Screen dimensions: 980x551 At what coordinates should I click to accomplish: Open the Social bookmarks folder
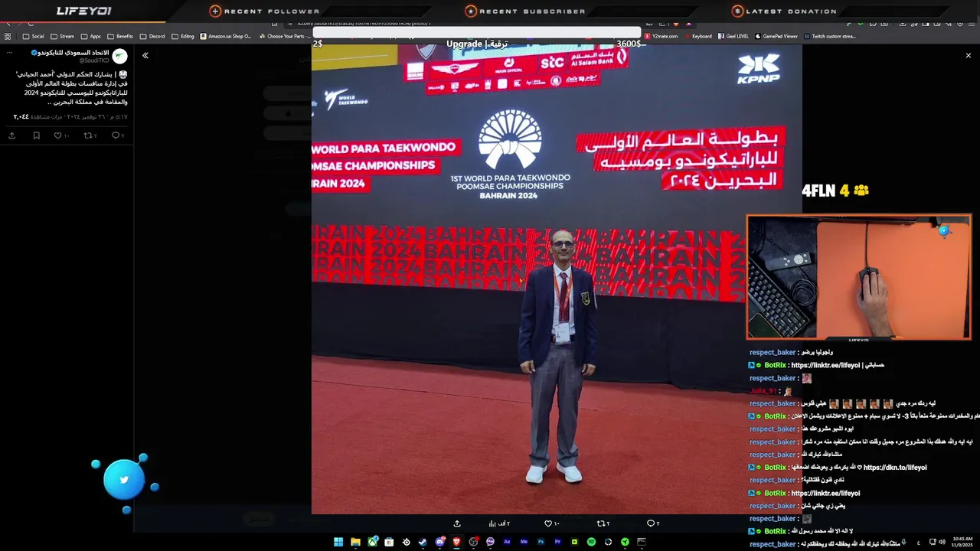pyautogui.click(x=33, y=36)
